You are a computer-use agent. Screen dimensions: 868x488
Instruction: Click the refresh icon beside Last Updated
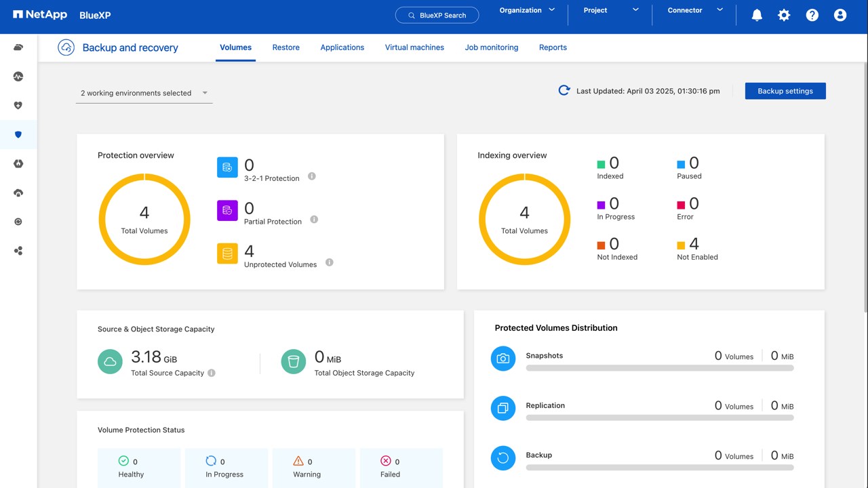[x=564, y=91]
